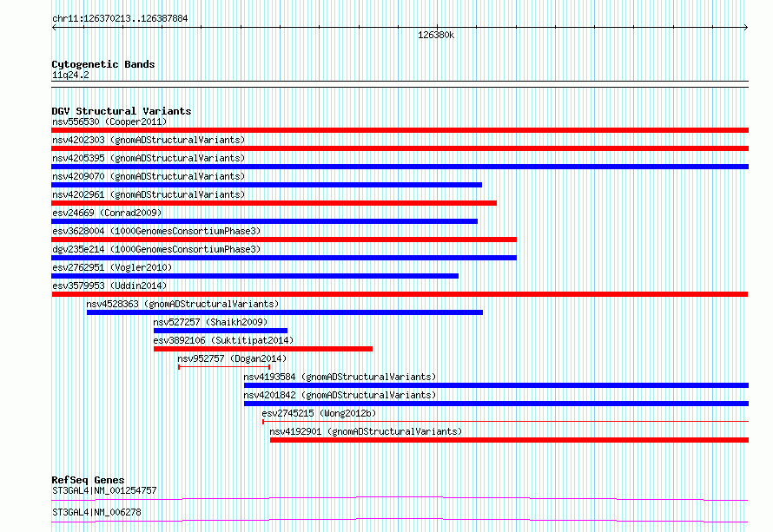
Task: Click the esv24669 (Conrad2009) blue bar
Action: (x=264, y=221)
